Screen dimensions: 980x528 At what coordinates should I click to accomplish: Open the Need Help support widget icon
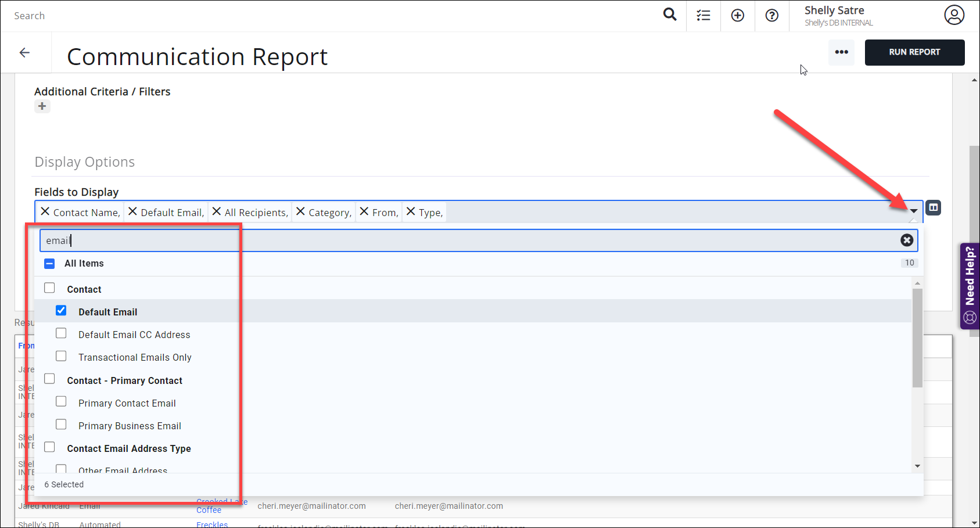pyautogui.click(x=970, y=317)
